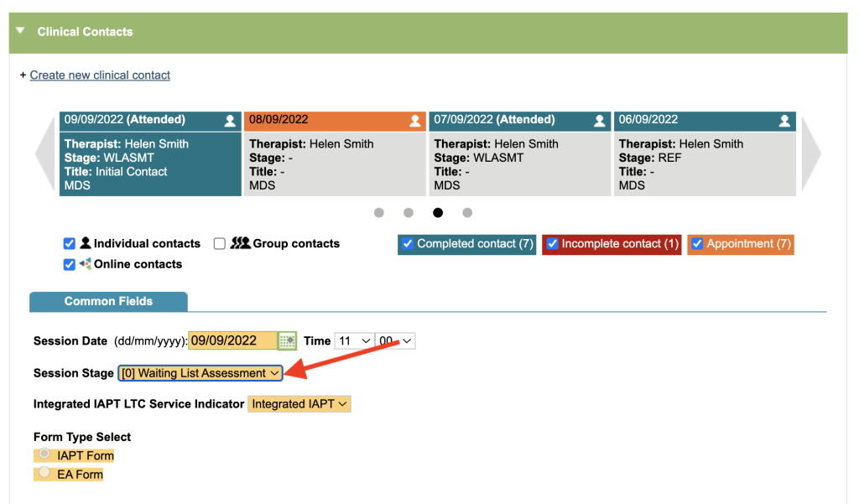Open the Session Stage dropdown
859x504 pixels.
pos(200,373)
